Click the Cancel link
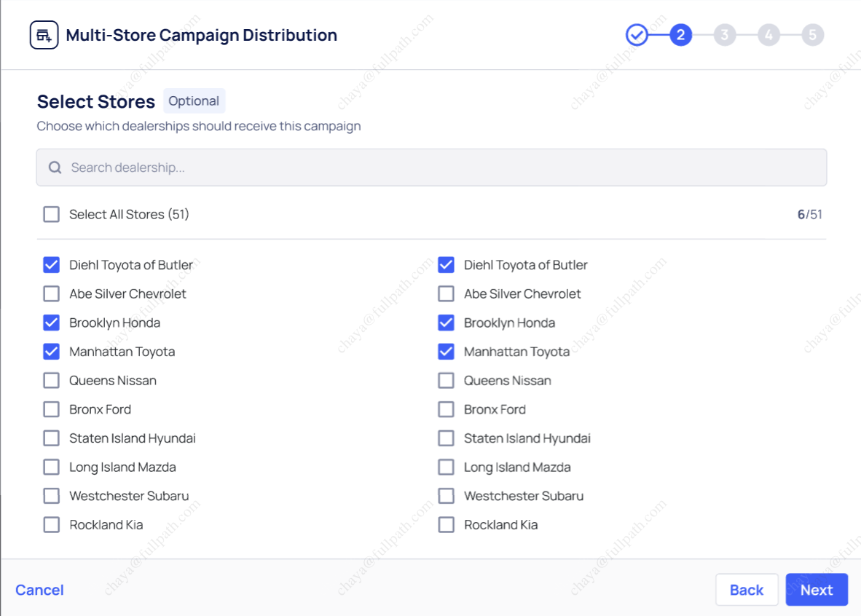 point(39,590)
